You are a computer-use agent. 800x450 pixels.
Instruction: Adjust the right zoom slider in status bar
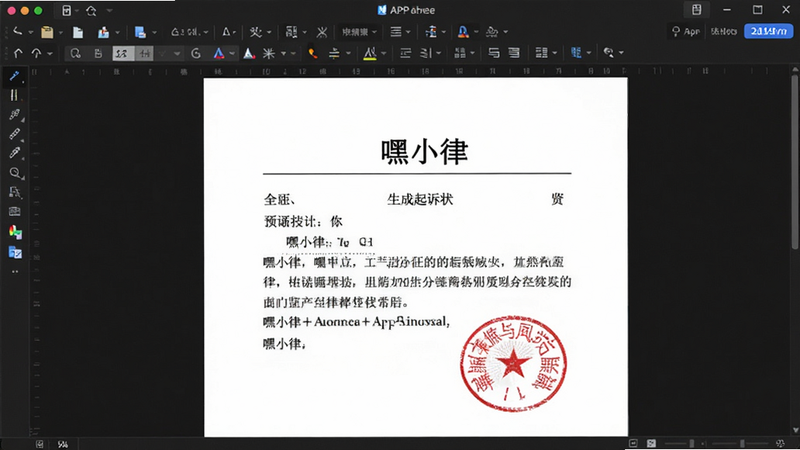pyautogui.click(x=740, y=443)
